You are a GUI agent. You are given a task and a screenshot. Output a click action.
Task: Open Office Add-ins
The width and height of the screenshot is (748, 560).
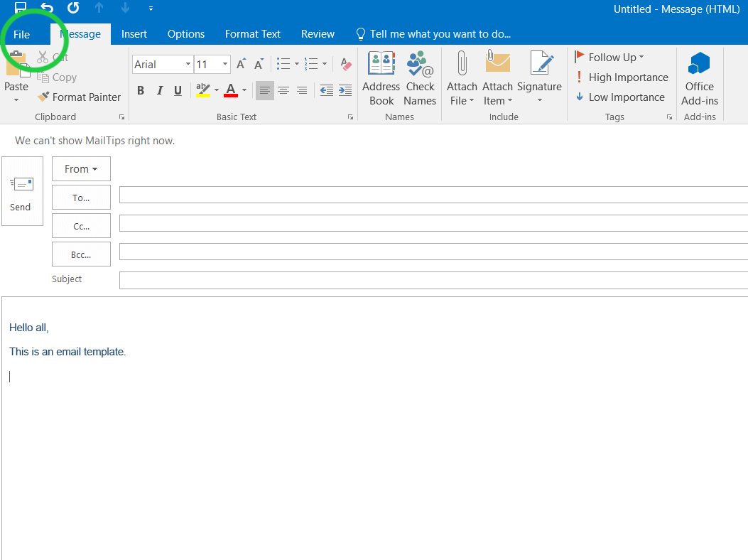(700, 79)
